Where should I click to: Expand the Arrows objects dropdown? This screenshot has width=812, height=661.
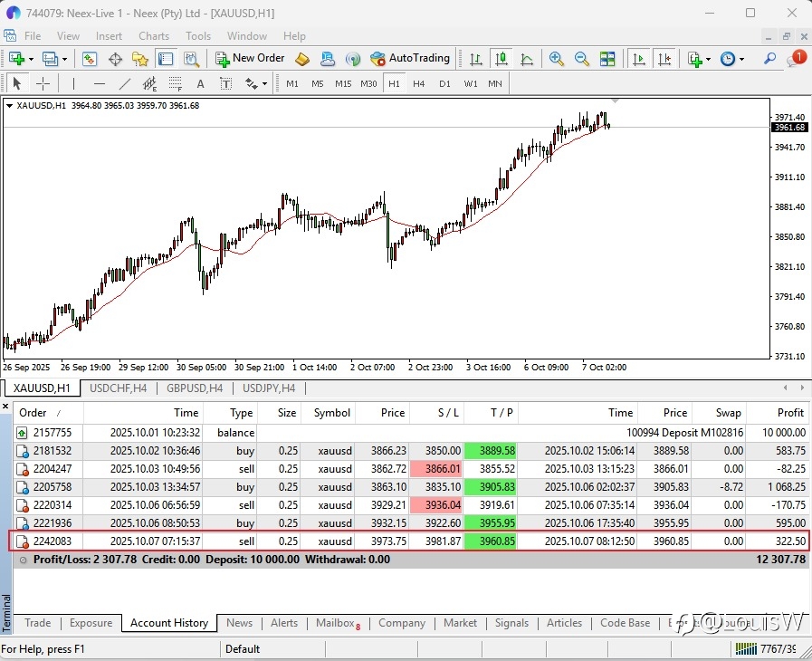[256, 84]
